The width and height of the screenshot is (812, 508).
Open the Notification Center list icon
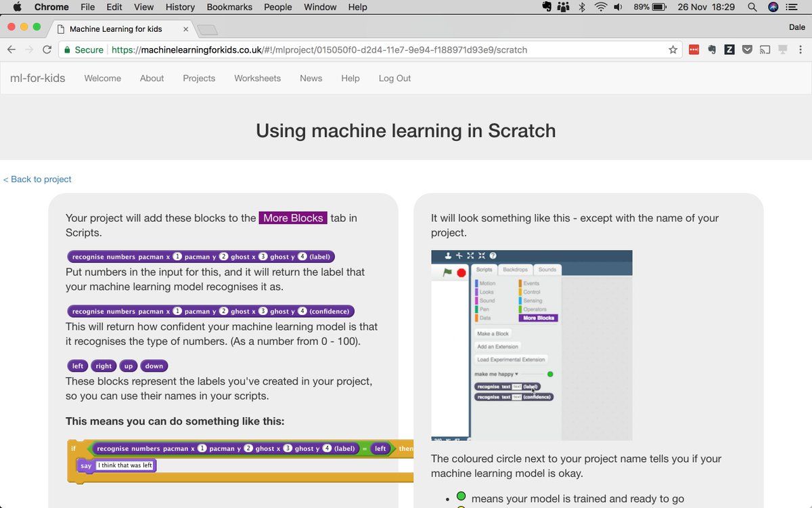[x=792, y=7]
